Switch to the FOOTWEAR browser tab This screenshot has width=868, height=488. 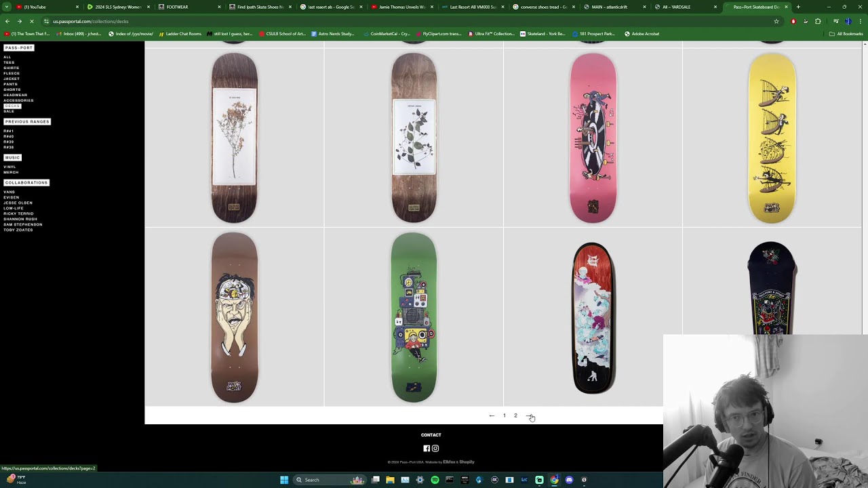(189, 7)
